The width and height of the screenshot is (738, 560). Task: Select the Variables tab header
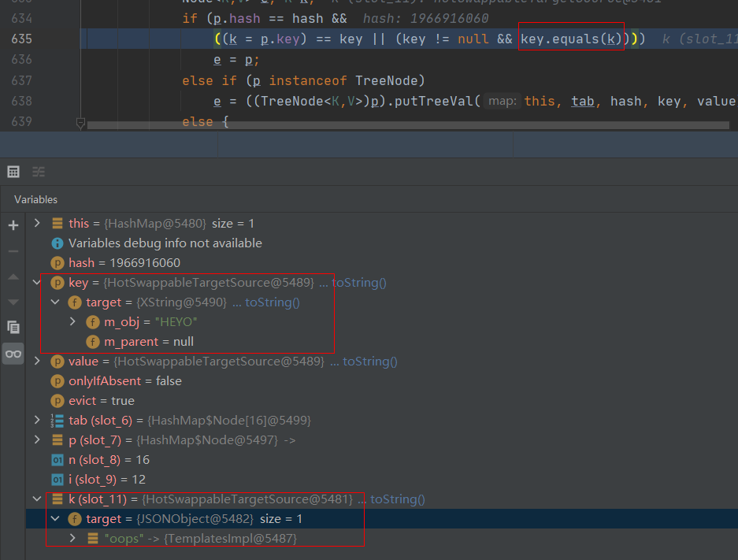point(35,199)
